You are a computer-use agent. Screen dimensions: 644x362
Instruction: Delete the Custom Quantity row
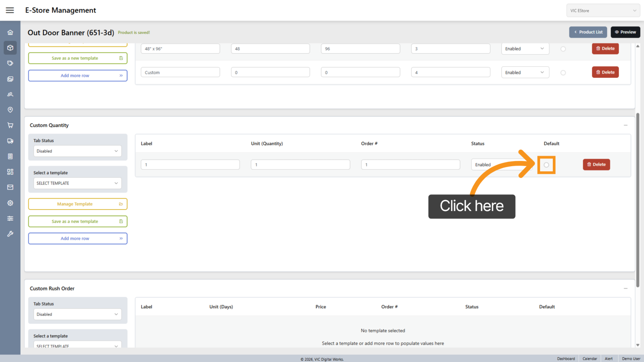596,165
